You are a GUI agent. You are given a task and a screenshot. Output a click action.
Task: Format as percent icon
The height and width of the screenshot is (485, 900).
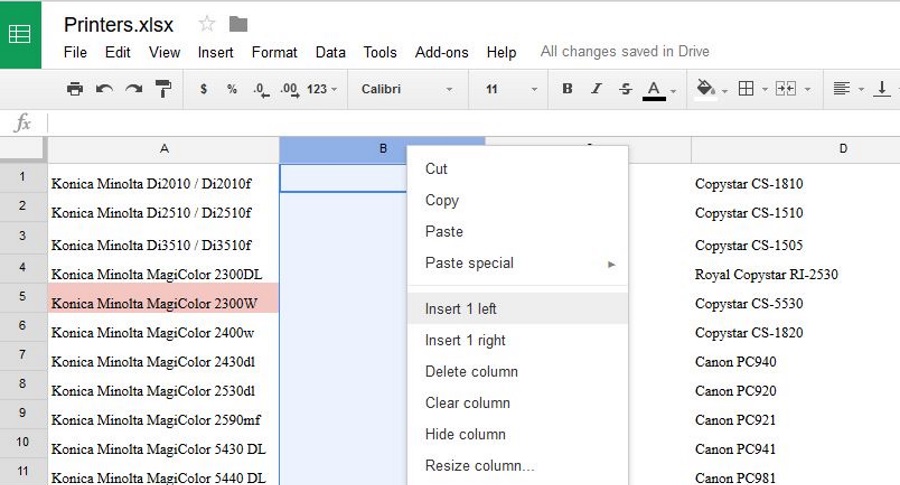(232, 89)
